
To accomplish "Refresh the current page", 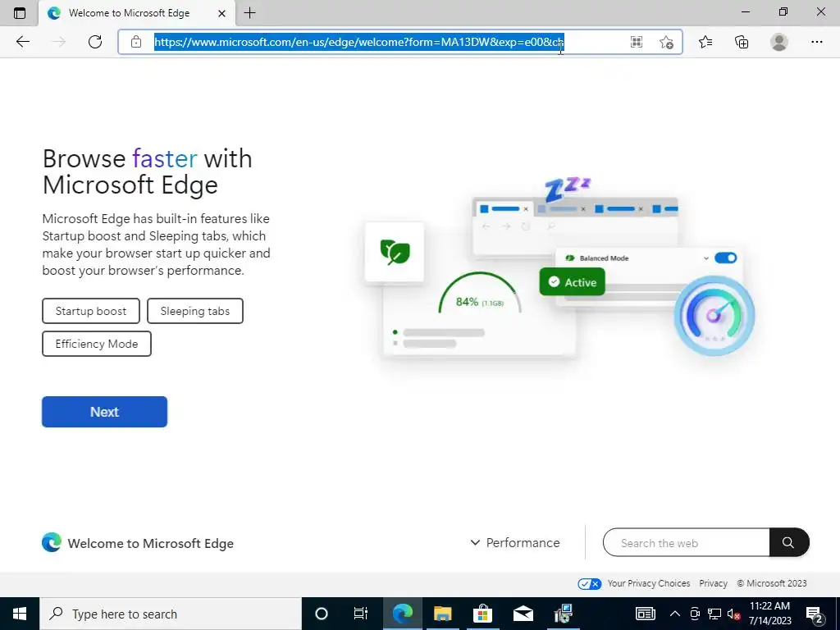I will click(95, 42).
